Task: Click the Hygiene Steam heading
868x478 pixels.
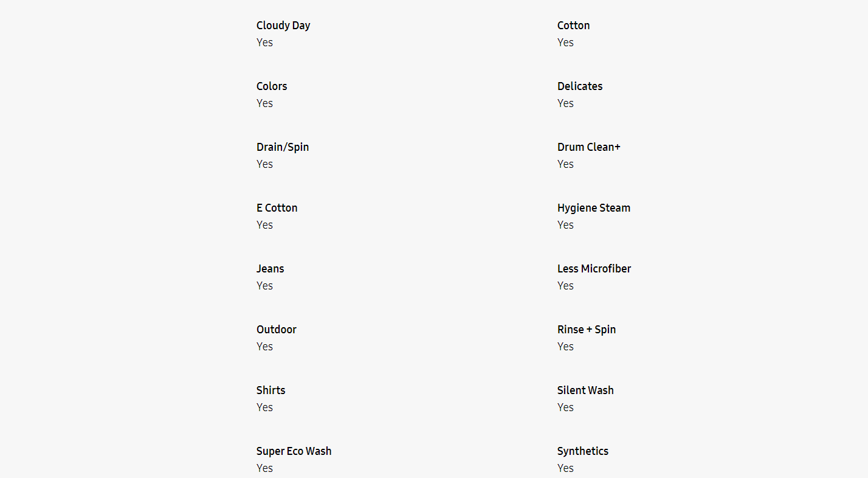Action: click(x=593, y=208)
